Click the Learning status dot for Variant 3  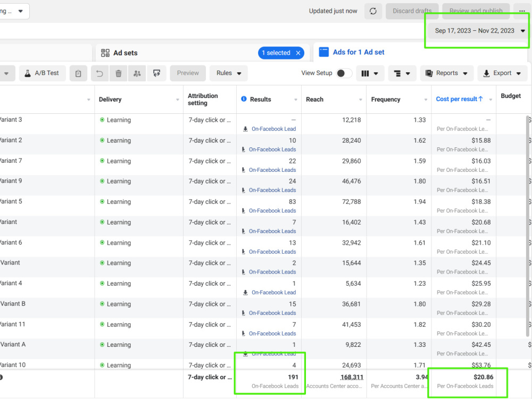point(102,120)
